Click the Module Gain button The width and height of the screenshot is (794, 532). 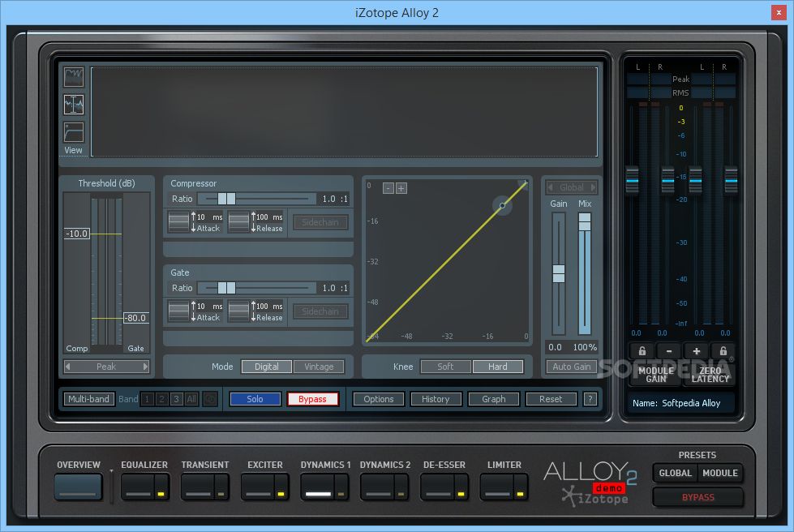pyautogui.click(x=656, y=375)
